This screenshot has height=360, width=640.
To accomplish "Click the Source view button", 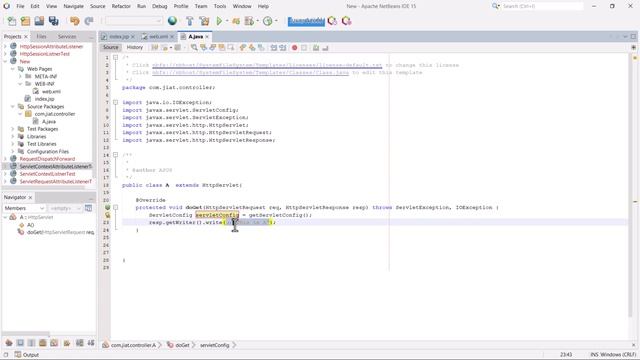I will click(111, 48).
